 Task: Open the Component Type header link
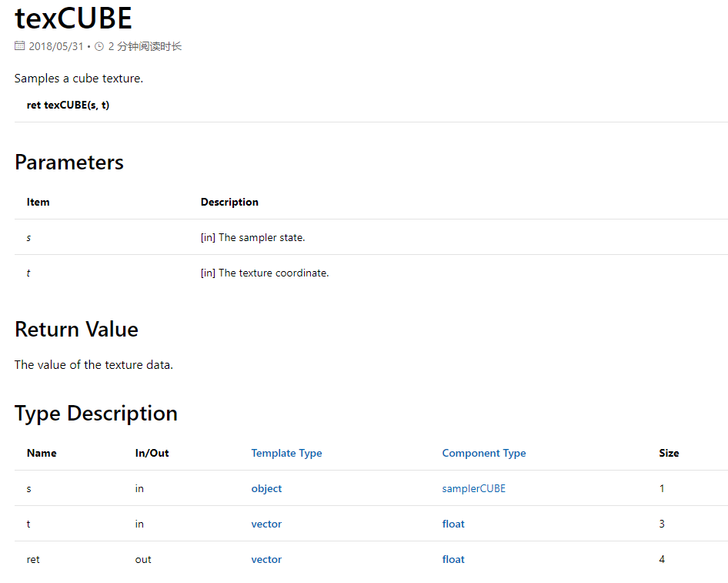484,453
